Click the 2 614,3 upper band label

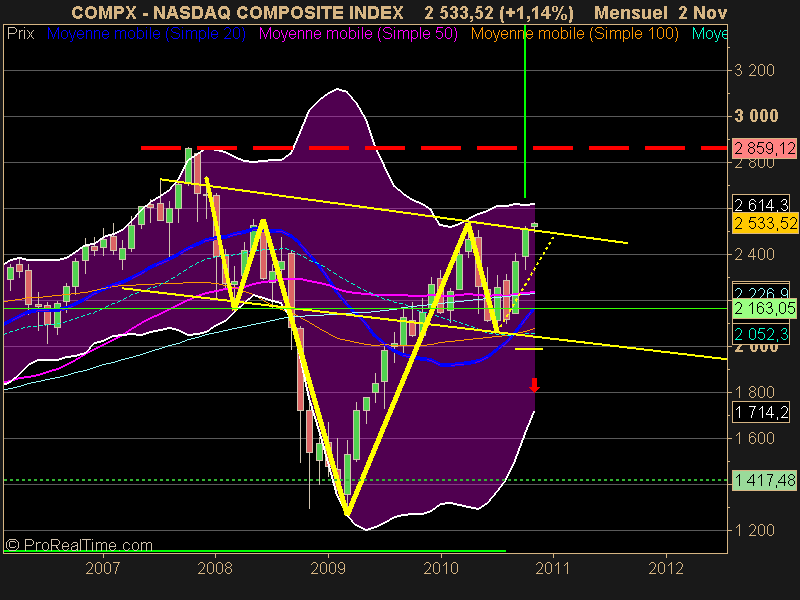click(x=761, y=205)
